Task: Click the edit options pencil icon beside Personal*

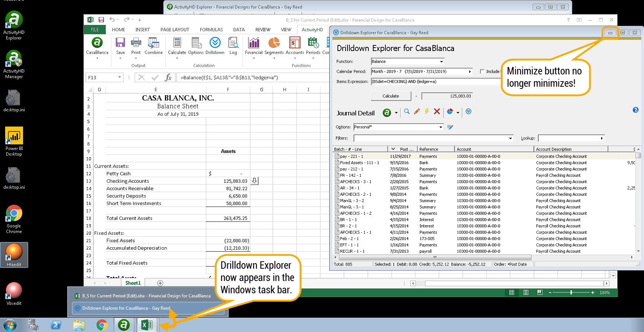Action: pyautogui.click(x=450, y=127)
